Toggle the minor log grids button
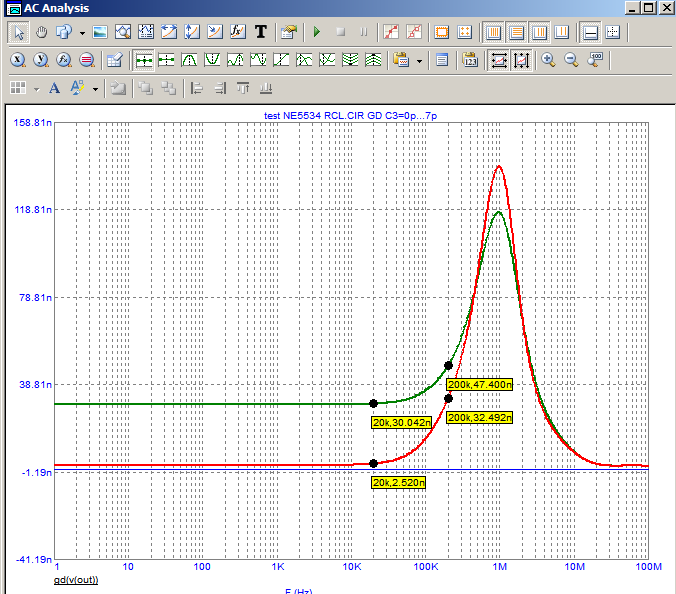 click(x=539, y=32)
